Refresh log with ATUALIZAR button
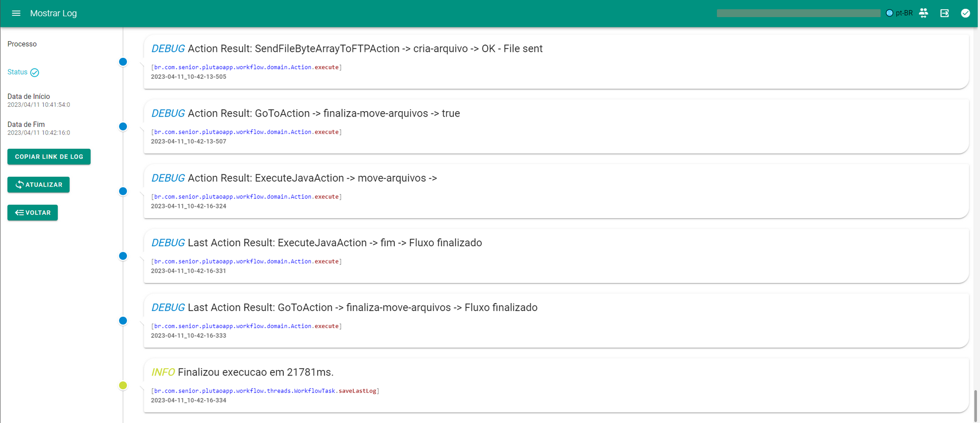The image size is (980, 423). pos(38,185)
